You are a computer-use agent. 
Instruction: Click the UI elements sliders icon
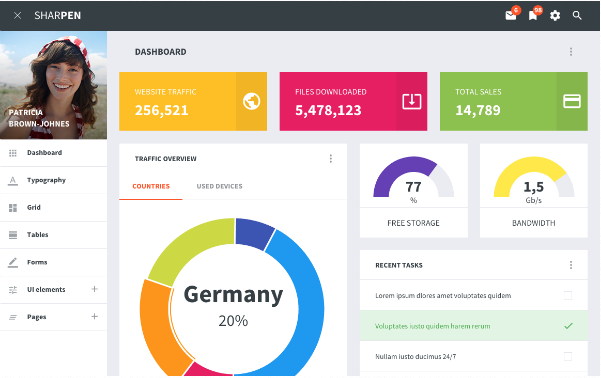(13, 290)
